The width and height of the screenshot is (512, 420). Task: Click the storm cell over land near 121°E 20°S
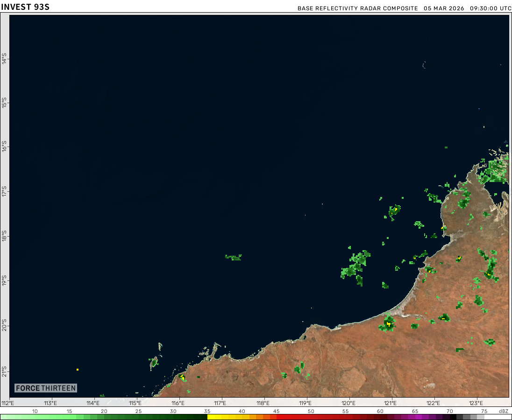click(388, 323)
